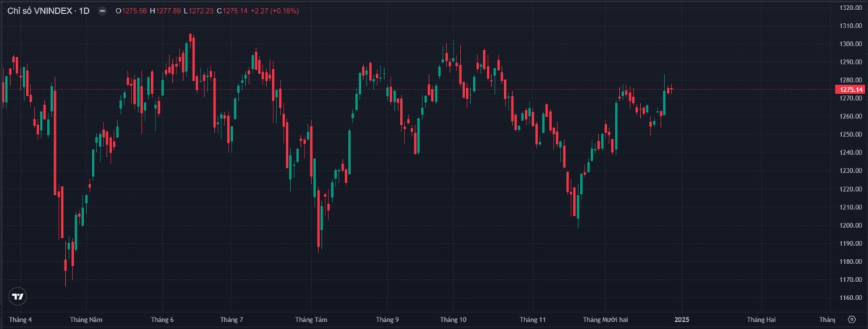Click the low price L1272.23
868x329 pixels.
199,11
